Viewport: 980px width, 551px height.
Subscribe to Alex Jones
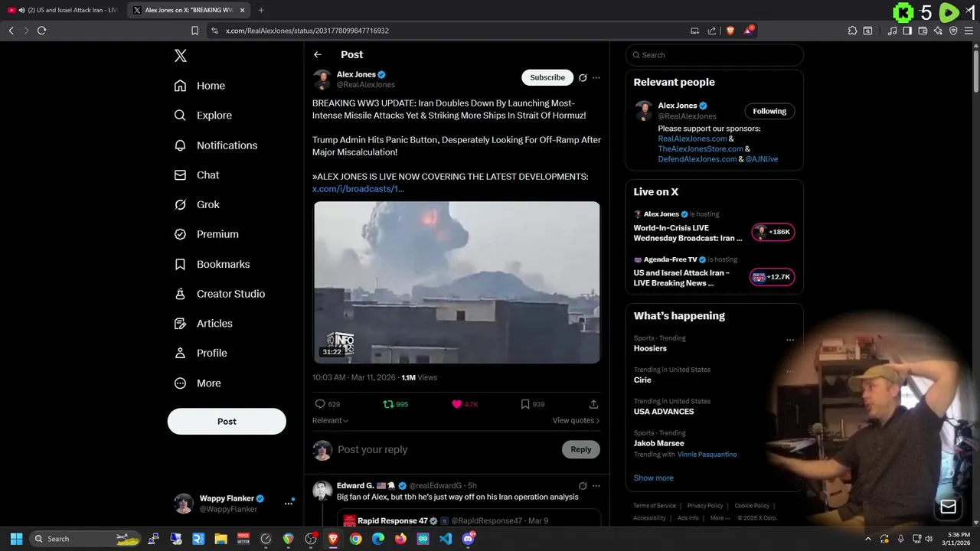547,77
